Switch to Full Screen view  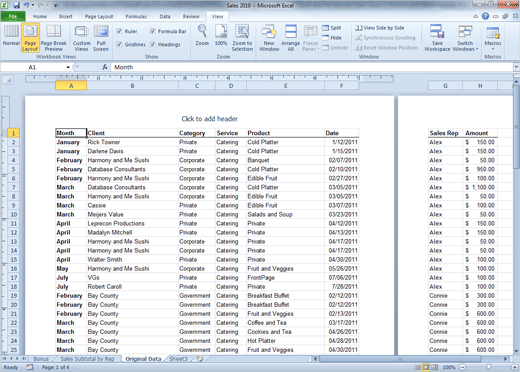click(x=101, y=38)
